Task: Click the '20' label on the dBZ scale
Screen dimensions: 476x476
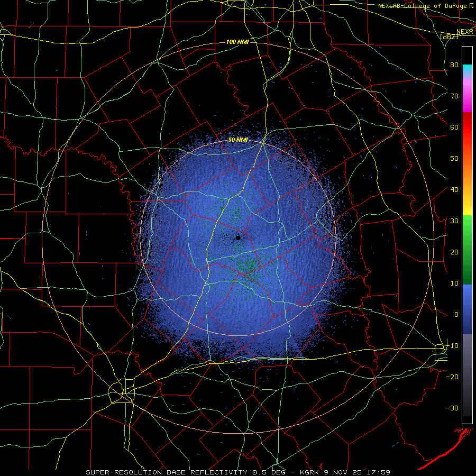Action: 454,252
